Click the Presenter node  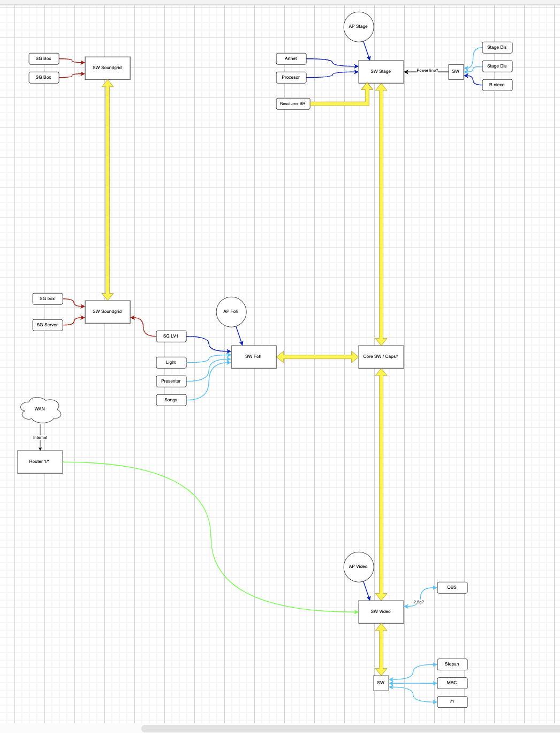pyautogui.click(x=171, y=382)
